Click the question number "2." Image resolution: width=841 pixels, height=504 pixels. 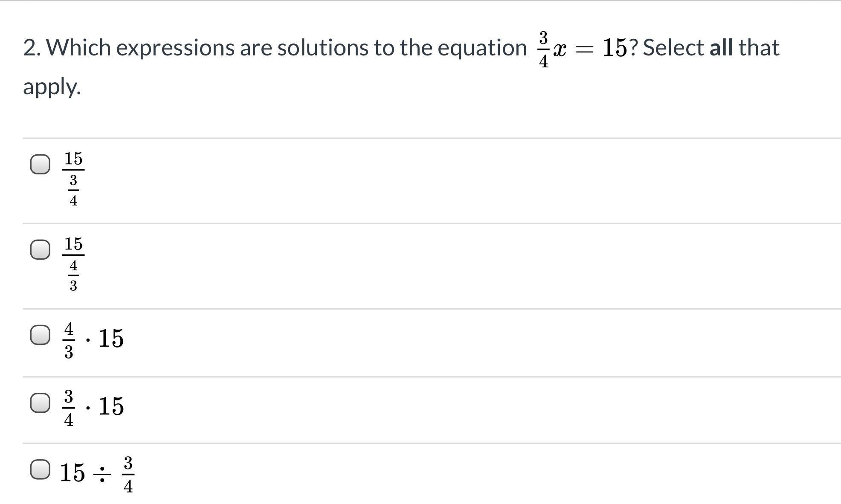(32, 47)
